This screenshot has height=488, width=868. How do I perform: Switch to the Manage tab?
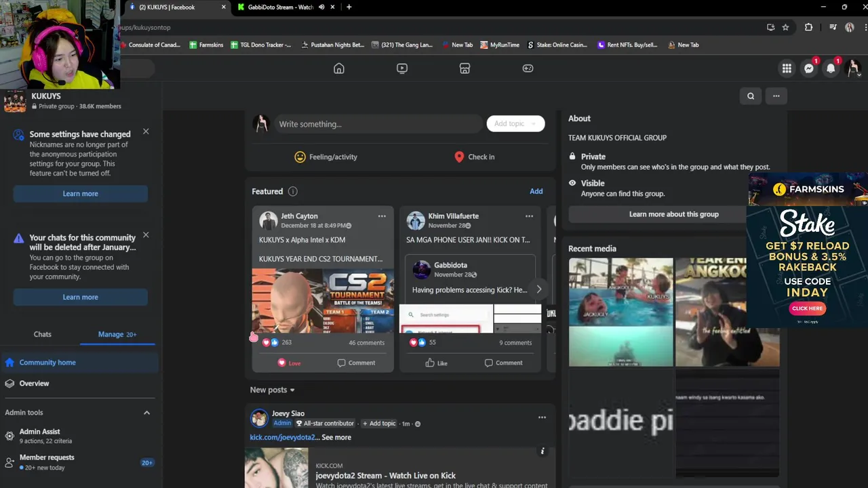tap(117, 334)
